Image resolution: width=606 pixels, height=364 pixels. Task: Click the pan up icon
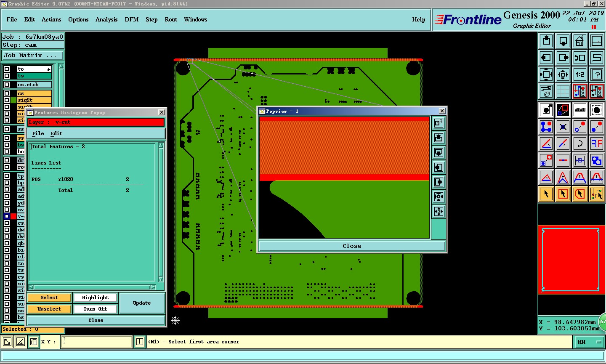[x=546, y=41]
